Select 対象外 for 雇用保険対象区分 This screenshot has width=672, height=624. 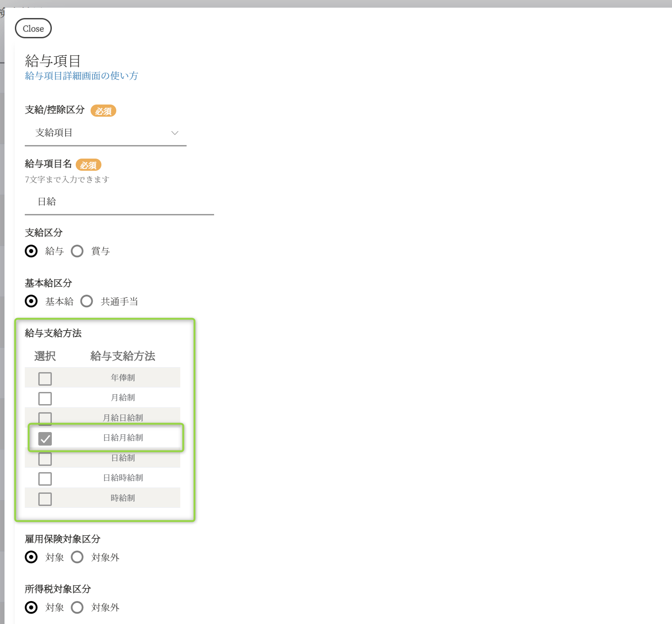[x=78, y=557]
